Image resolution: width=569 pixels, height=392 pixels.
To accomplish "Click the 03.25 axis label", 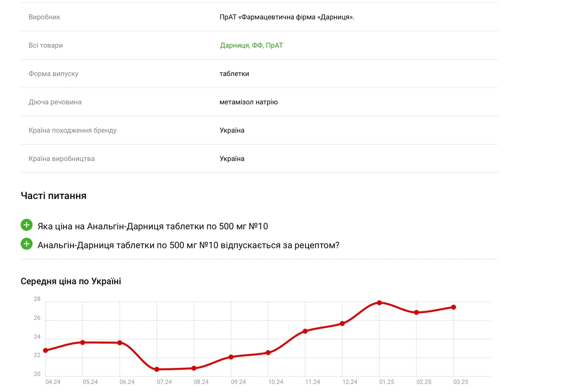I will pyautogui.click(x=461, y=382).
